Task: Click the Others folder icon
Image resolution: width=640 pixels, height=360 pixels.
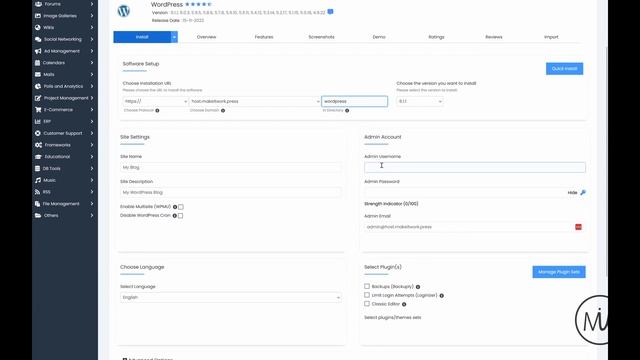Action: (x=38, y=216)
